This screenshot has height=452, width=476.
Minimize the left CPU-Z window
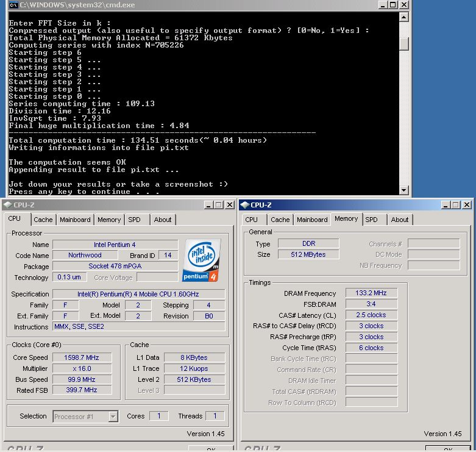coord(208,205)
